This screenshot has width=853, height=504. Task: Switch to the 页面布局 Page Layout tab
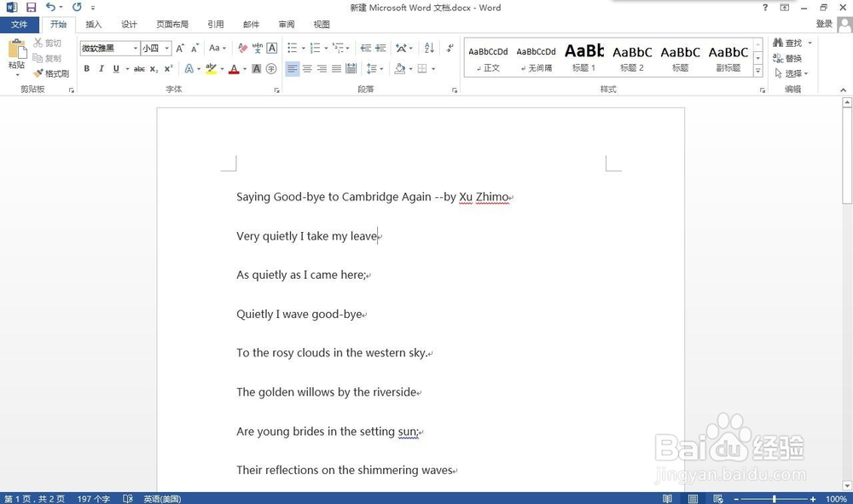pyautogui.click(x=172, y=25)
